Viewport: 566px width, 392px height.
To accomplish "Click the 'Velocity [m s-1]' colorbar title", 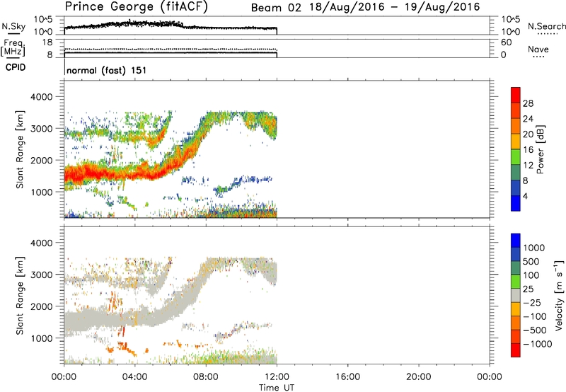I will coord(559,295).
